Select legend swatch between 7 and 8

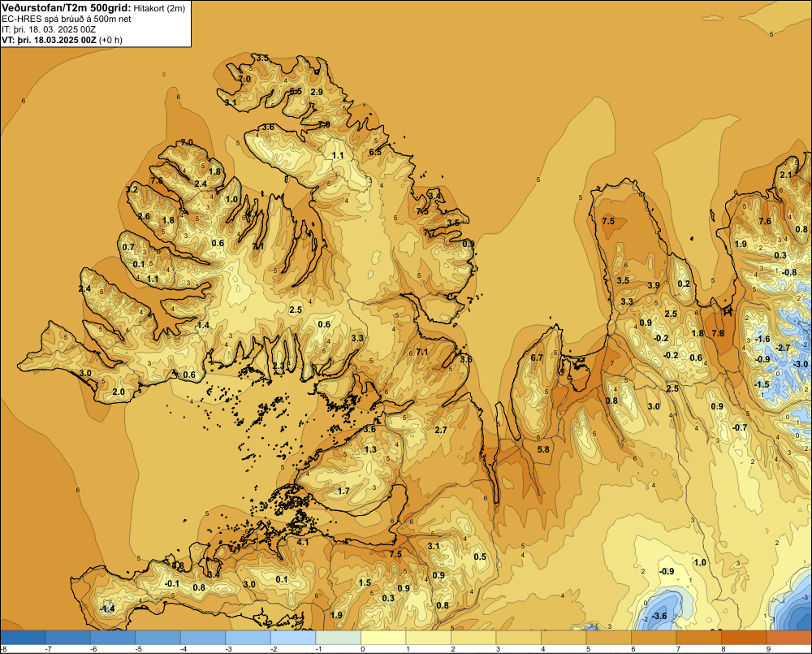698,638
